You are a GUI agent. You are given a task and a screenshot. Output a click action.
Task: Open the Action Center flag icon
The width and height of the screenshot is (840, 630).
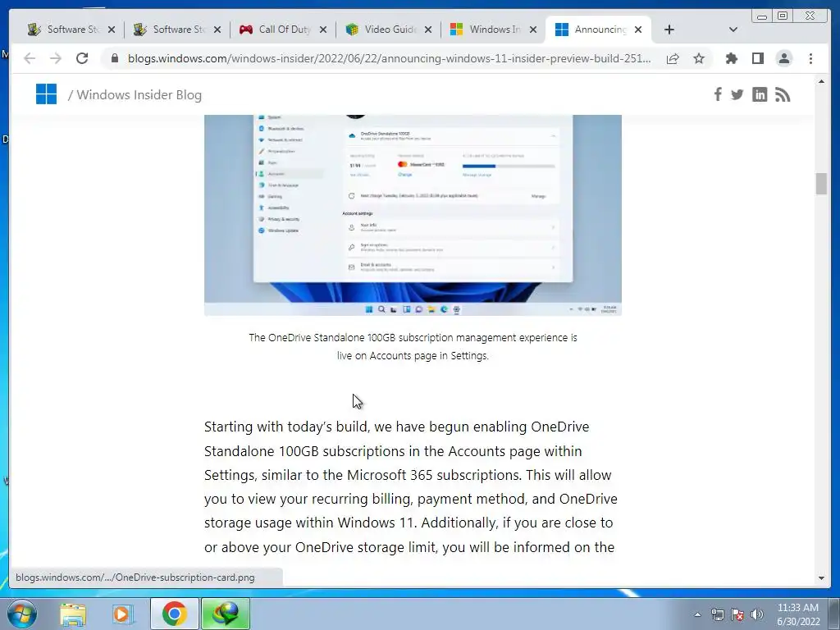click(737, 614)
